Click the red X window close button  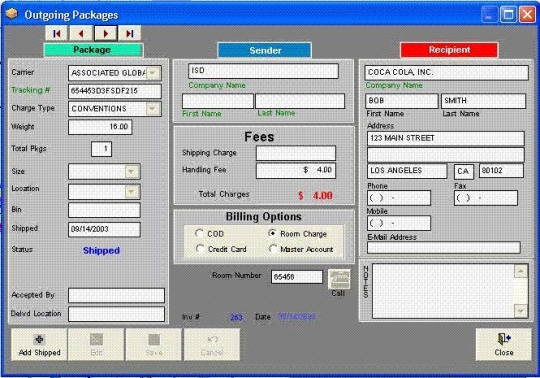click(527, 15)
